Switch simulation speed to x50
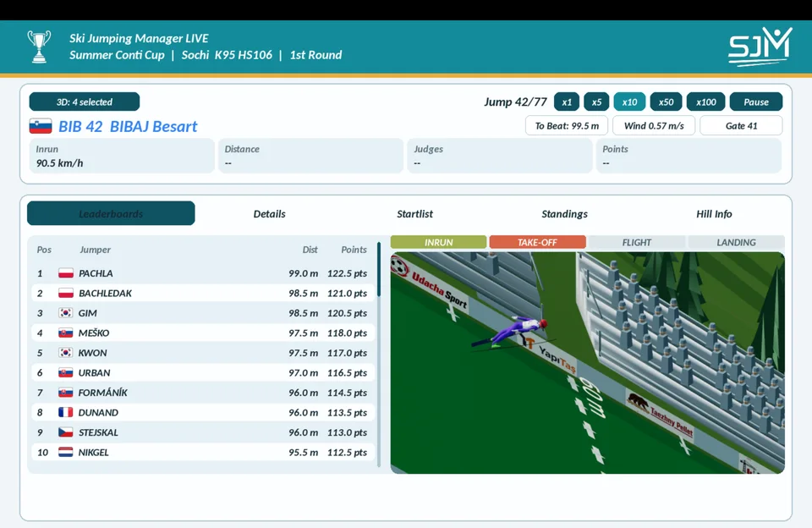Viewport: 812px width, 528px height. [x=666, y=102]
